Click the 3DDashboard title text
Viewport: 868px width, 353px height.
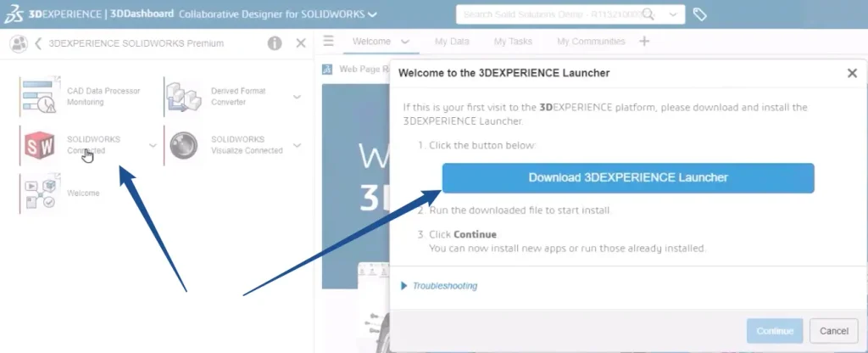tap(142, 14)
